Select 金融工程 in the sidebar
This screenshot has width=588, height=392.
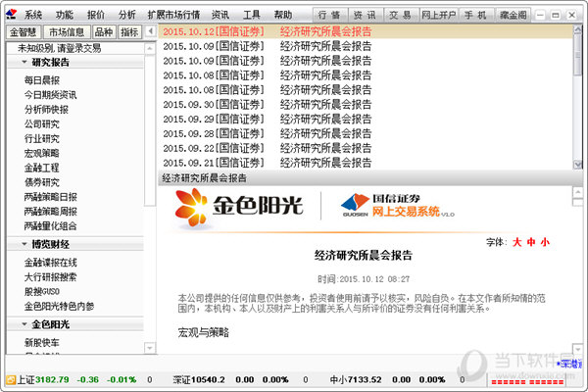[42, 168]
